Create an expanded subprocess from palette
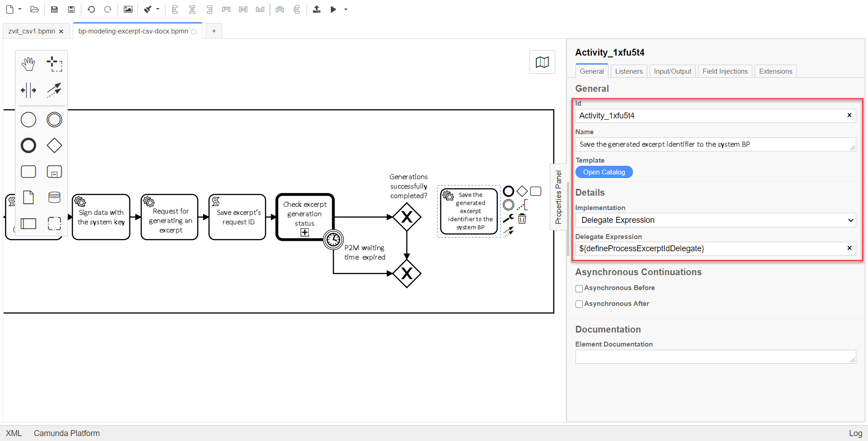868x441 pixels. click(x=54, y=172)
